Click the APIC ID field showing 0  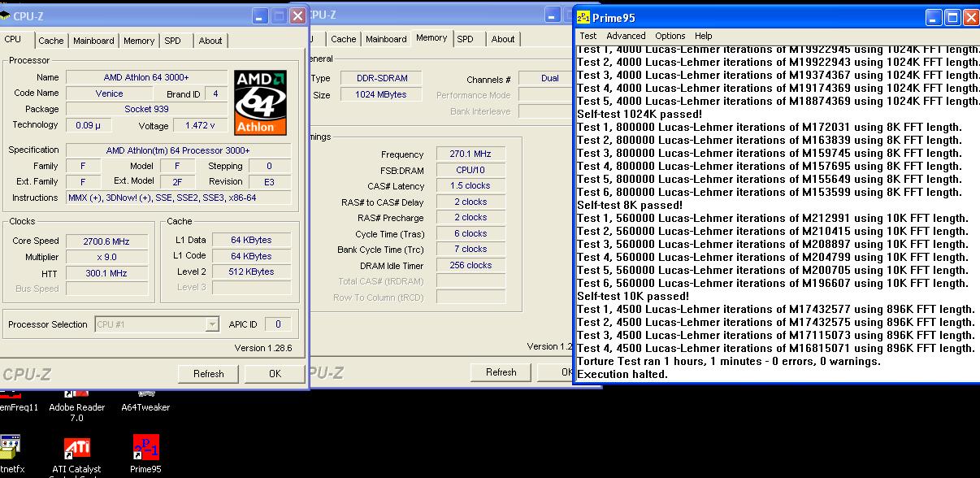[x=278, y=324]
